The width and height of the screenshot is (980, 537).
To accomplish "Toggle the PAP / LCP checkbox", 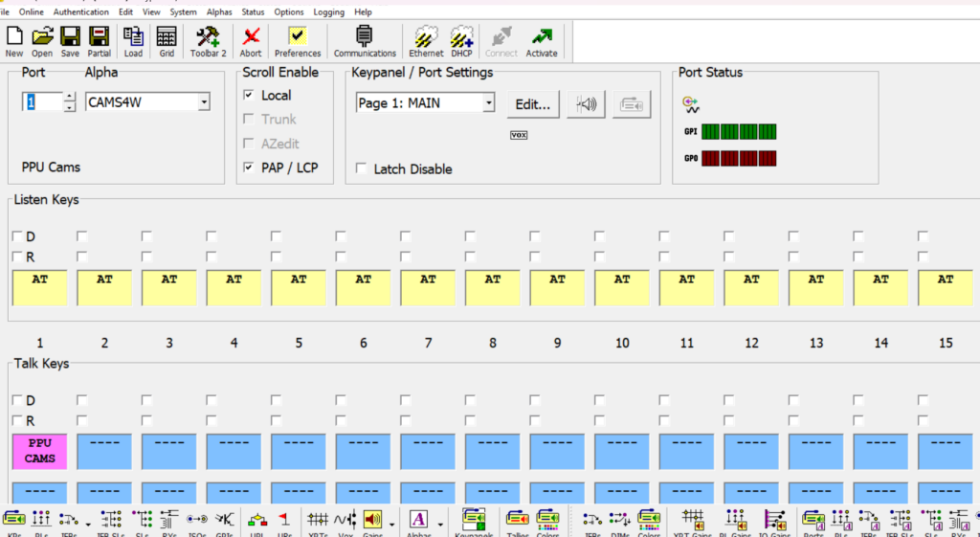I will 249,168.
